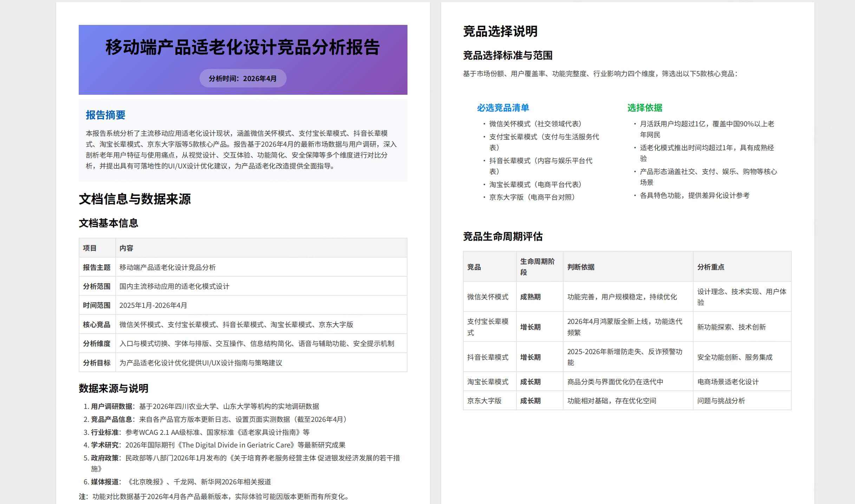The width and height of the screenshot is (855, 504).
Task: Click the blue 必选竞品清单 heading
Action: pos(503,108)
